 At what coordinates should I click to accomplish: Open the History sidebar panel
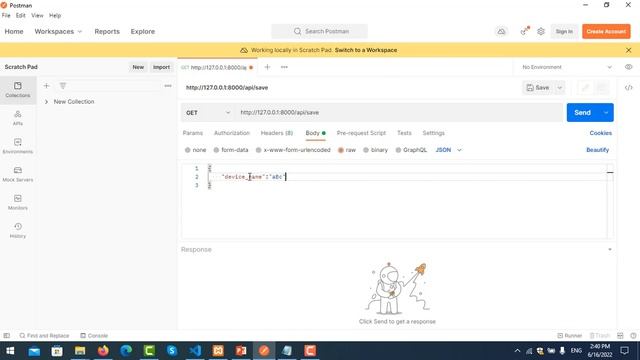[18, 231]
